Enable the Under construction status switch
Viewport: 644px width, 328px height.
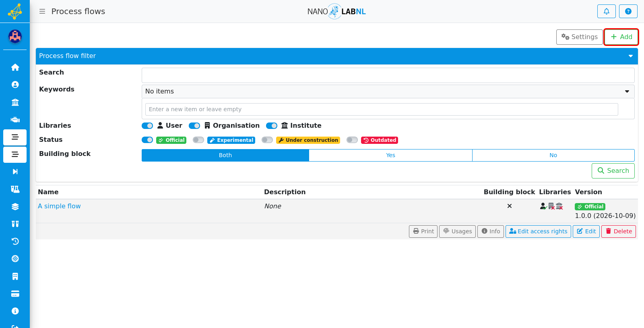pos(267,140)
